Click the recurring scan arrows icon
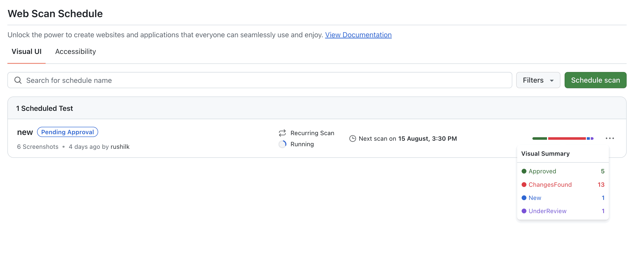This screenshot has width=644, height=280. 282,133
